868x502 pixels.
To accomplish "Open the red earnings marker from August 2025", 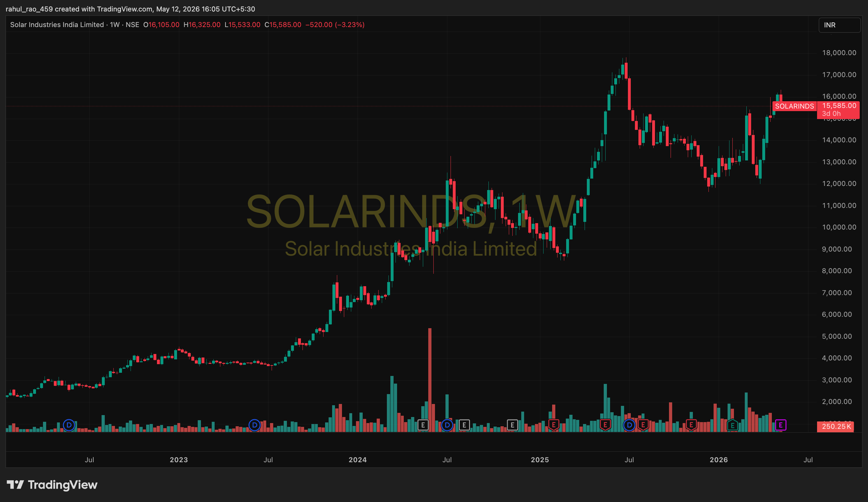I will (x=643, y=425).
